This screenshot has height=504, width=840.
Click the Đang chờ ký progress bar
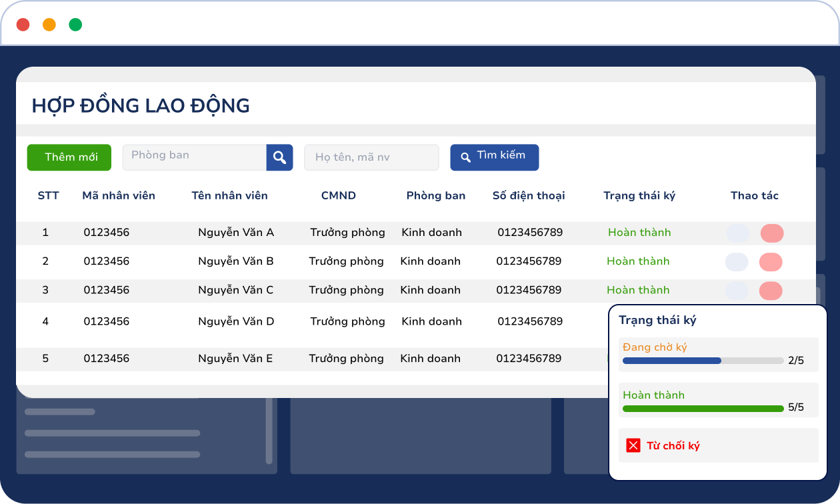click(703, 361)
